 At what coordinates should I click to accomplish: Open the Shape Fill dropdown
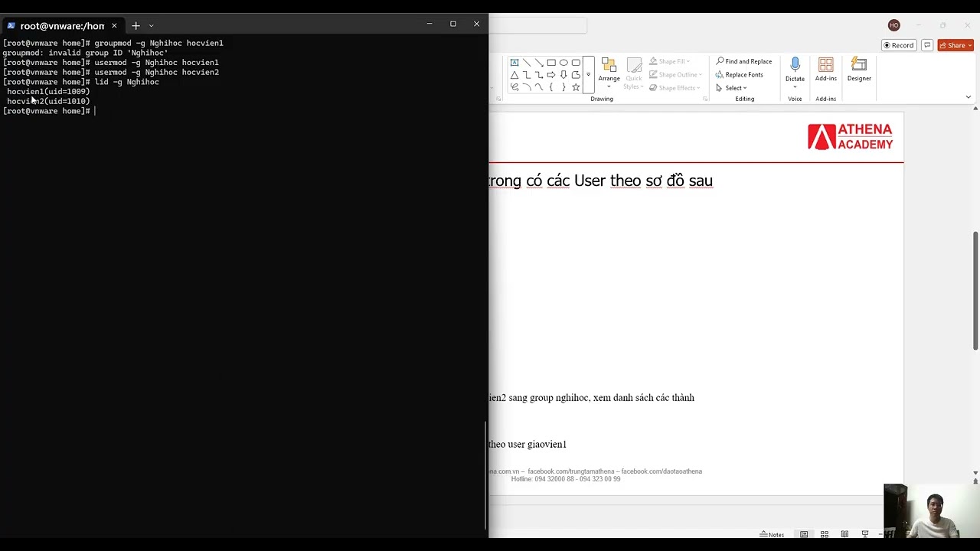pyautogui.click(x=670, y=61)
